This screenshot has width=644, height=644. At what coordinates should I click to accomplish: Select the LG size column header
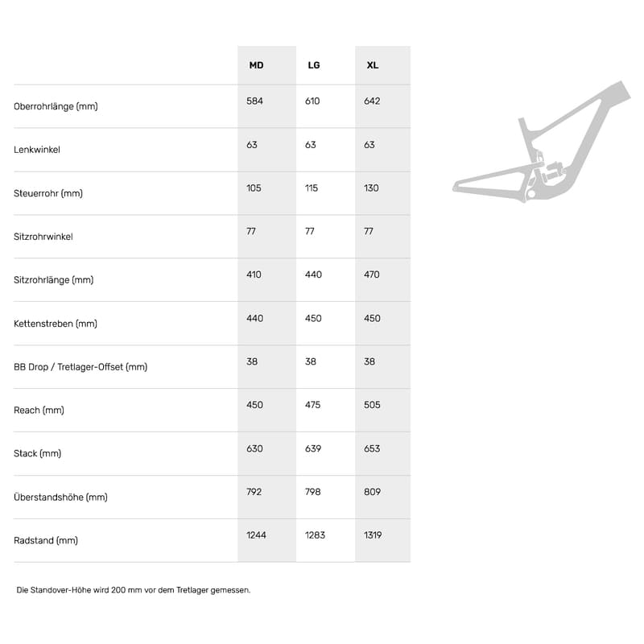point(314,65)
